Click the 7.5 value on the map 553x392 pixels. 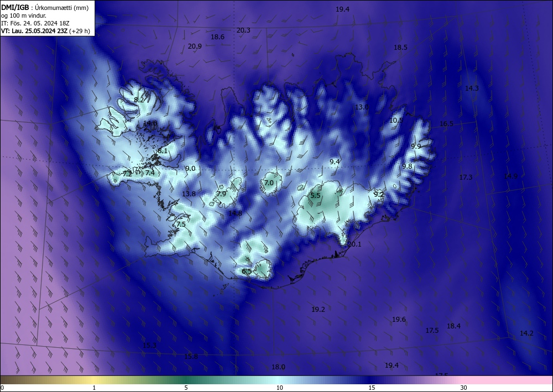(181, 224)
